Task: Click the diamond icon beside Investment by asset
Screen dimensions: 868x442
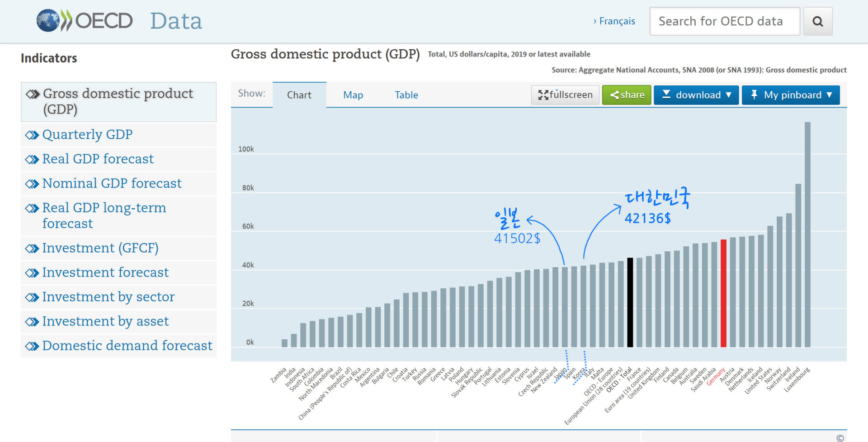Action: coord(32,322)
